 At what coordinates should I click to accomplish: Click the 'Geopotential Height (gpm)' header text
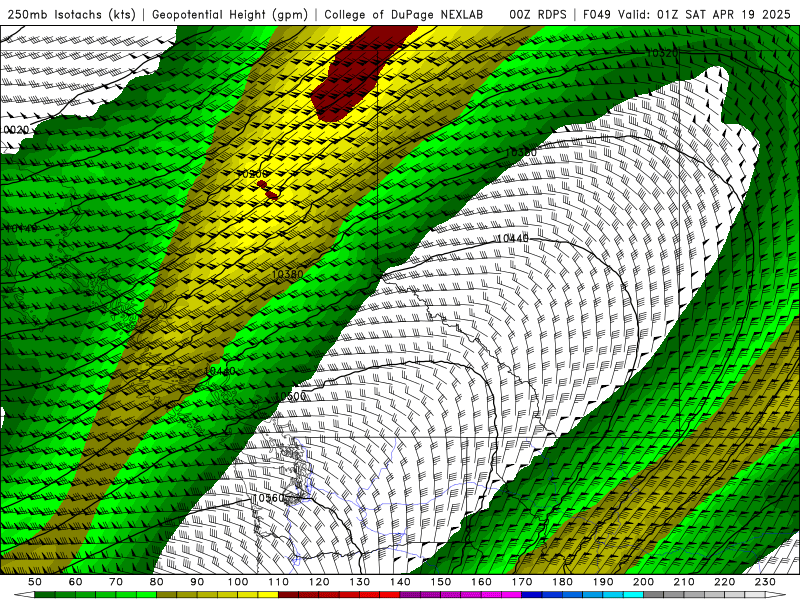[x=230, y=14]
